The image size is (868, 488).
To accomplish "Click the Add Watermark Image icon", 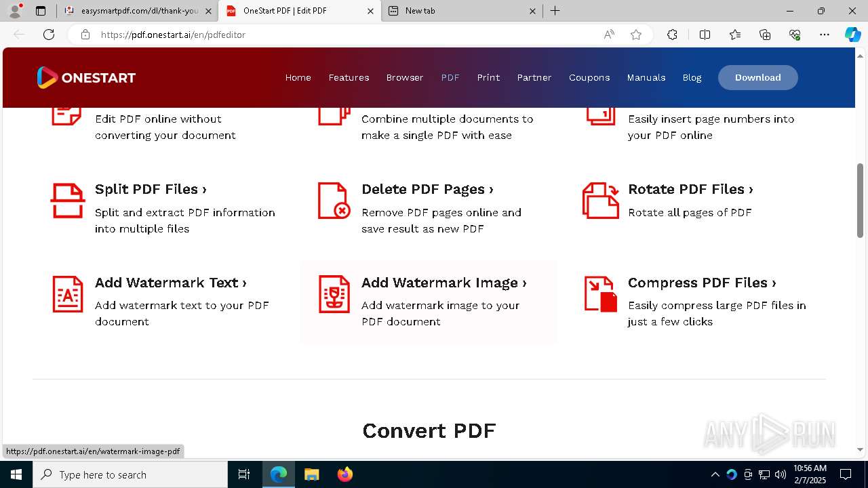I will tap(334, 294).
